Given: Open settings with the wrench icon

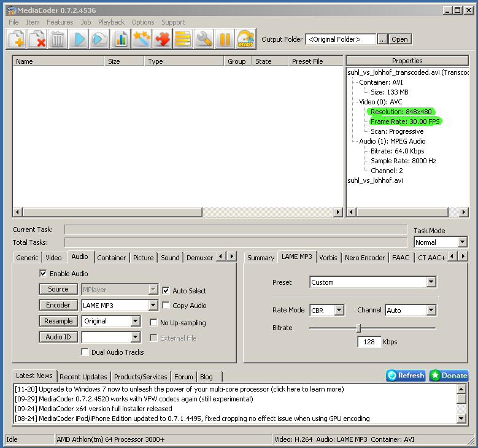Looking at the screenshot, I should (x=204, y=39).
